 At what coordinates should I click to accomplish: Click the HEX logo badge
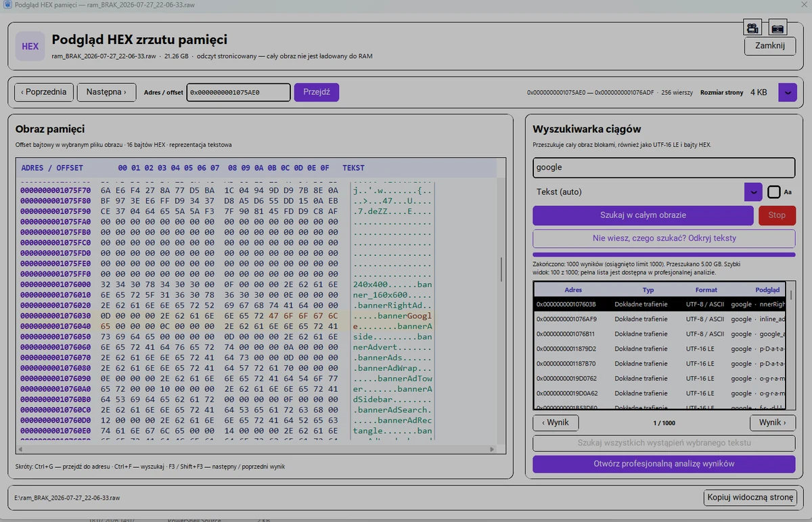pos(30,47)
